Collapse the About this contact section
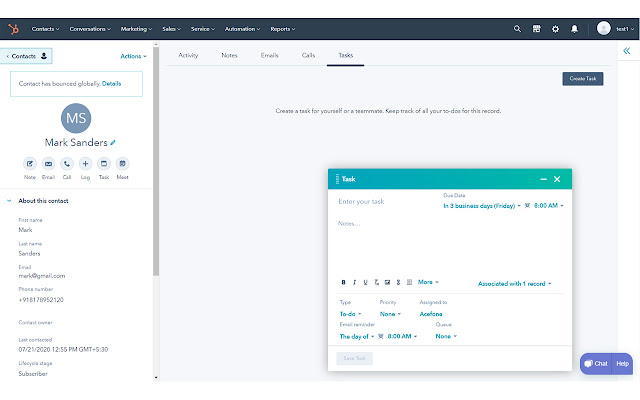 point(9,201)
